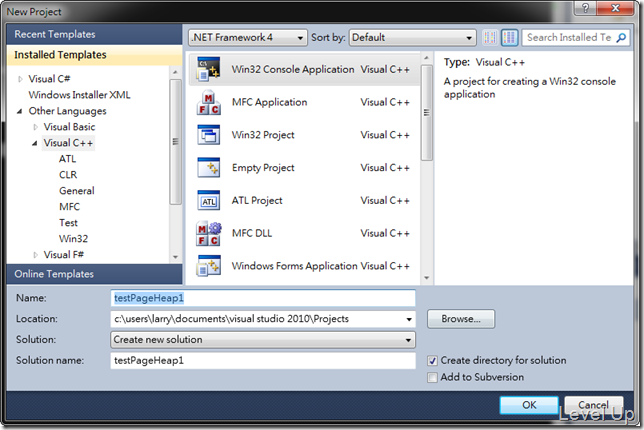
Task: Open the Location path dropdown arrow
Action: pyautogui.click(x=409, y=319)
